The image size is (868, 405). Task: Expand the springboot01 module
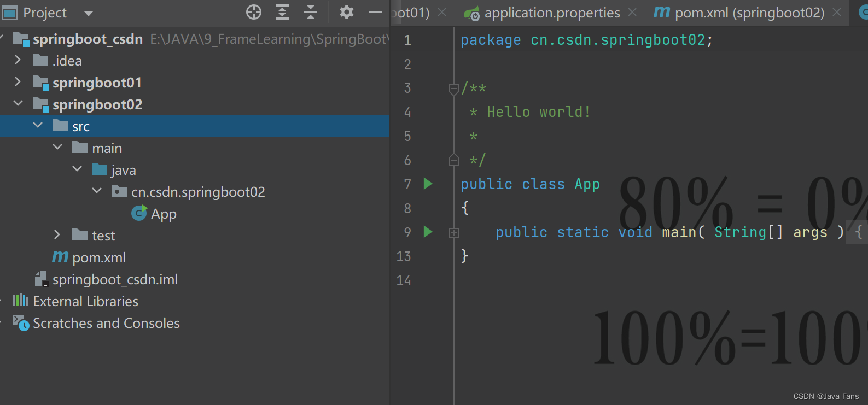pos(18,81)
